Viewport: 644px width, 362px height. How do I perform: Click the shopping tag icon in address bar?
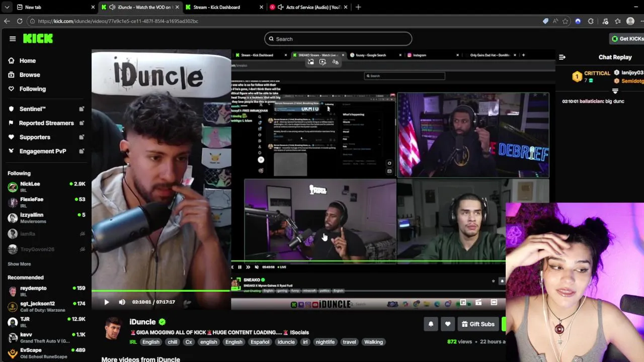click(545, 21)
